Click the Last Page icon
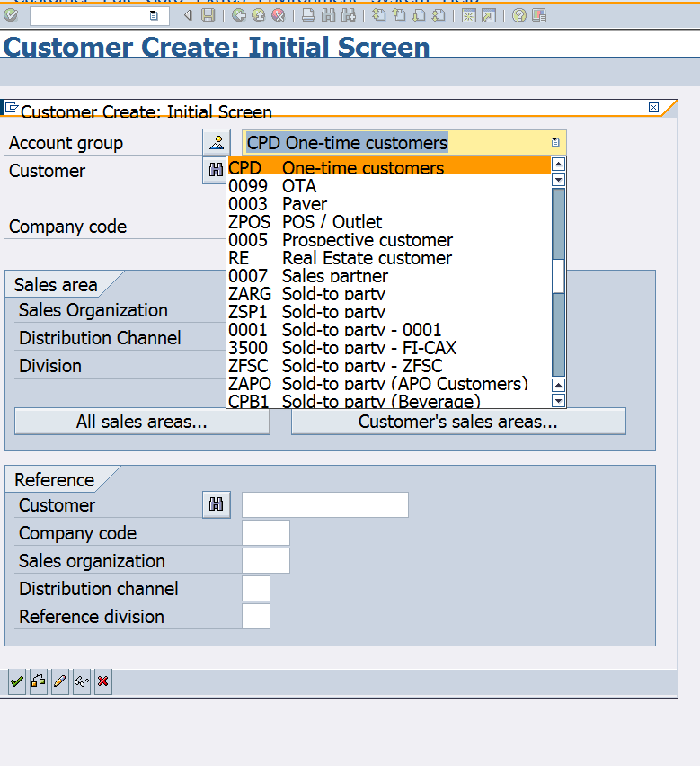Image resolution: width=700 pixels, height=766 pixels. click(x=439, y=15)
